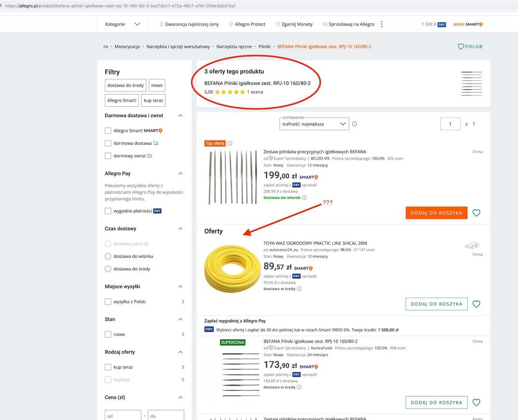Click info icon for hose 'dostawa w środę'
The width and height of the screenshot is (518, 420).
click(x=299, y=289)
